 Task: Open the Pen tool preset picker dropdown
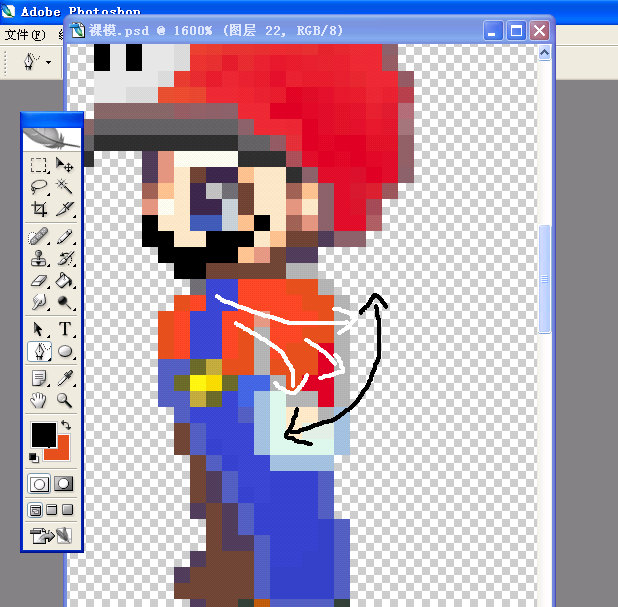click(48, 62)
